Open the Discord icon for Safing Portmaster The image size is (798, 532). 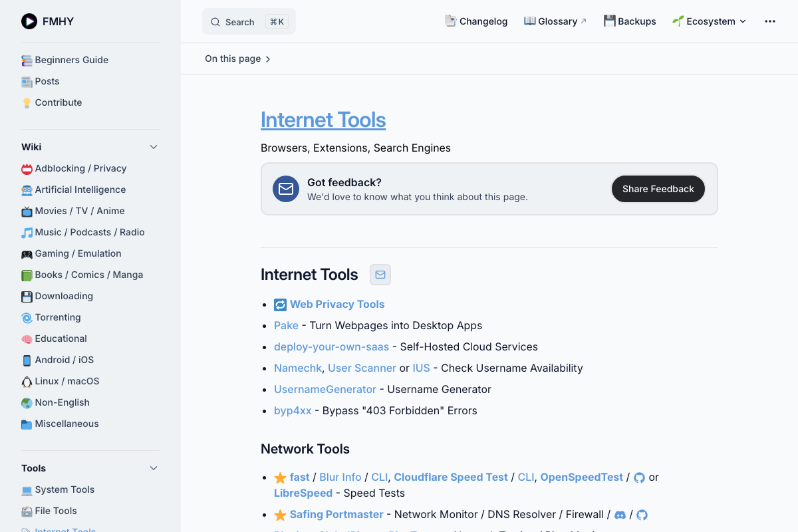point(620,515)
